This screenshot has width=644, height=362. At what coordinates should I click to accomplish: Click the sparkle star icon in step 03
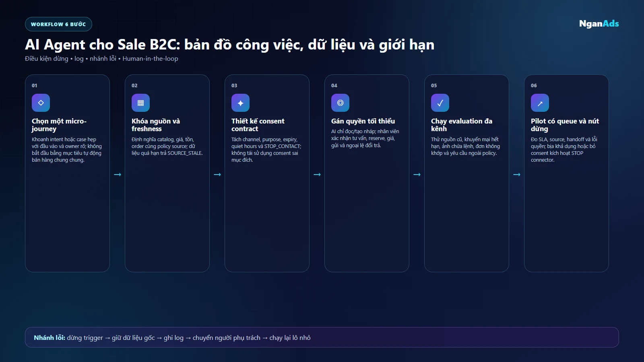click(240, 103)
